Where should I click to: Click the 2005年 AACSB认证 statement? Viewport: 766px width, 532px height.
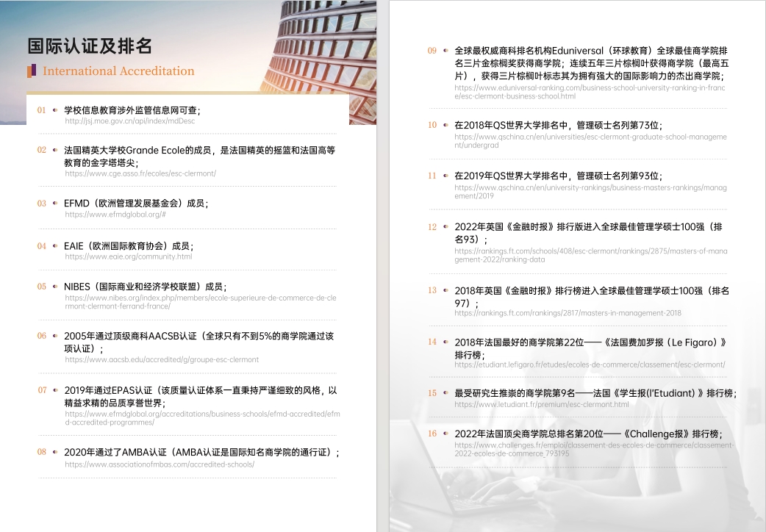[198, 342]
